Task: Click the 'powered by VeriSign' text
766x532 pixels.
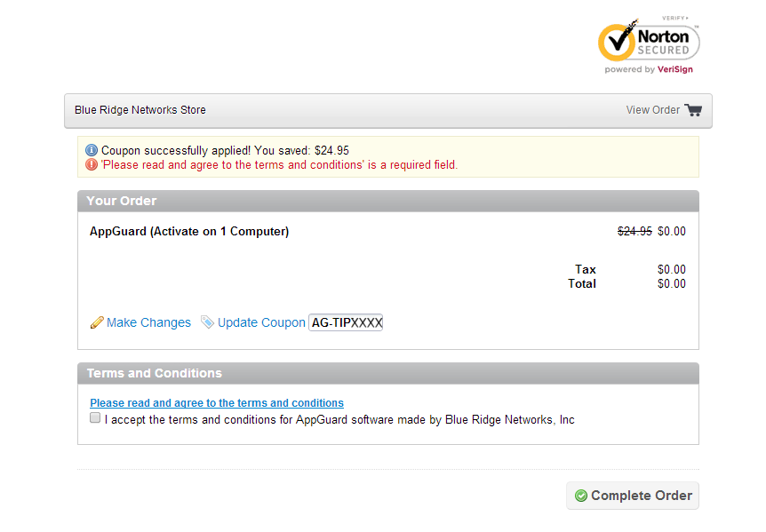Action: pos(649,69)
